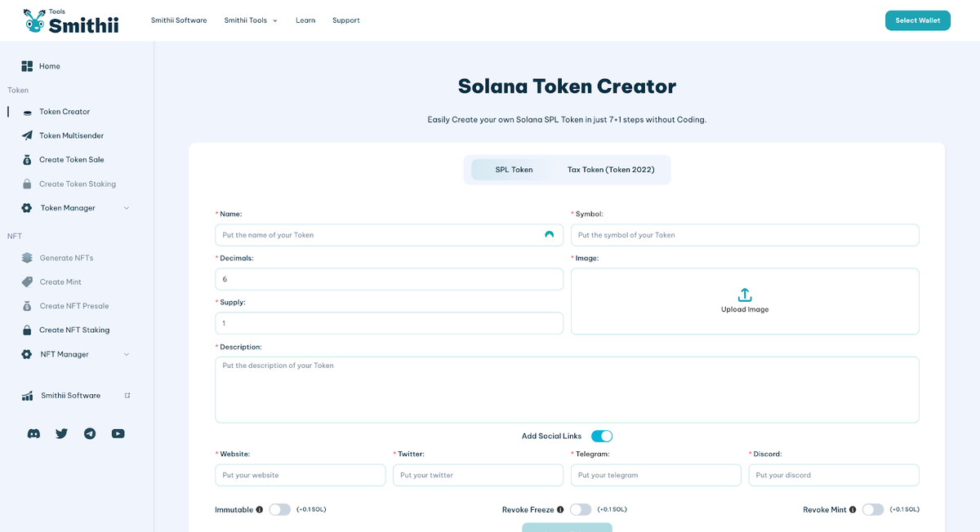980x532 pixels.
Task: Click the token Name input field
Action: coord(389,235)
